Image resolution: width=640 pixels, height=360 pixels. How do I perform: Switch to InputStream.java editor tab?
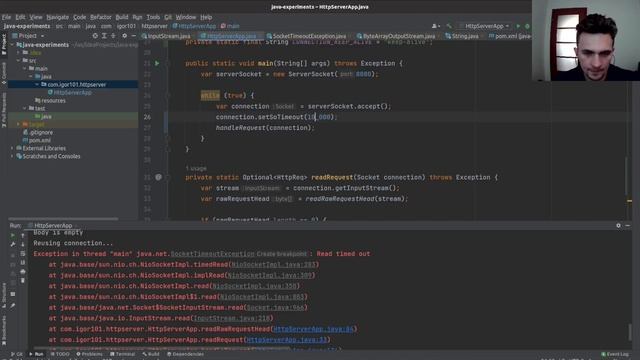pos(166,36)
